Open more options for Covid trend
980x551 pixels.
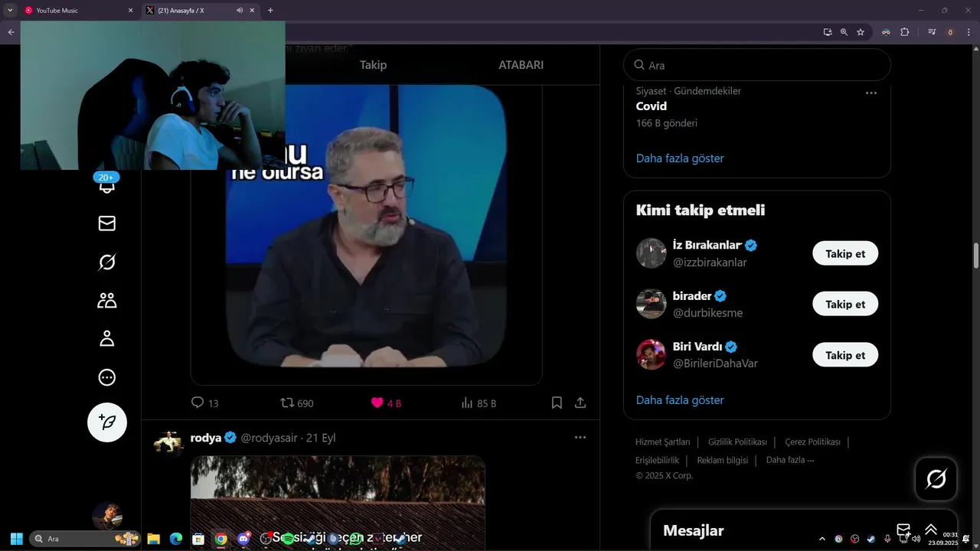(871, 93)
